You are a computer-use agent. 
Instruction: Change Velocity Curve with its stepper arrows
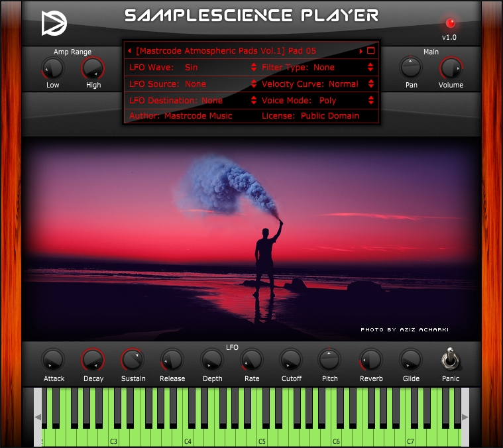click(x=371, y=84)
